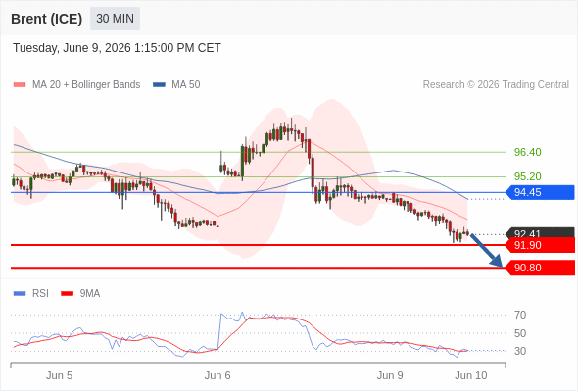This screenshot has height=392, width=578.
Task: Select the 'RSI' legend label
Action: click(x=40, y=294)
